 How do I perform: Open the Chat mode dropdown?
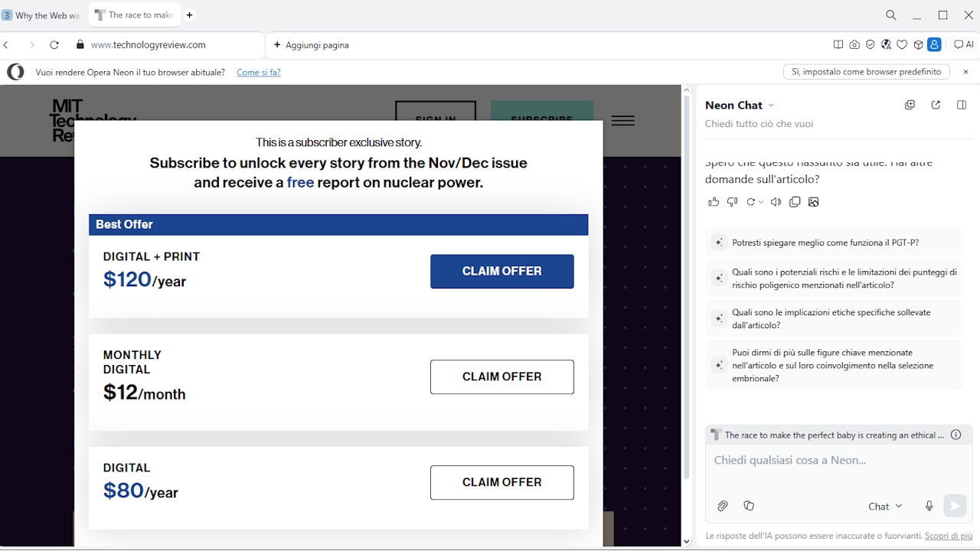click(x=884, y=506)
